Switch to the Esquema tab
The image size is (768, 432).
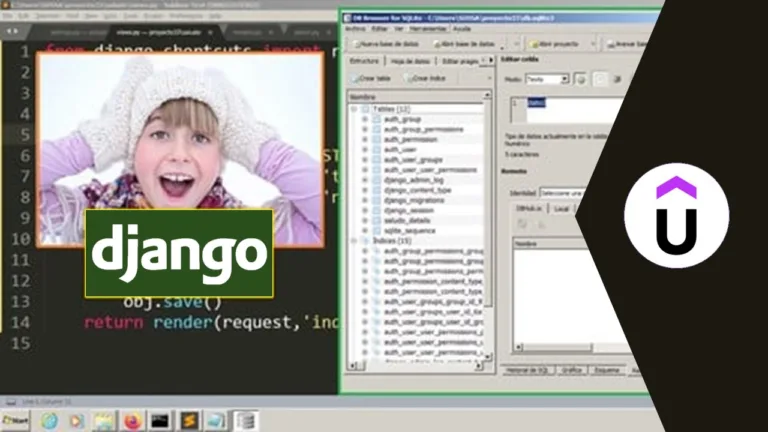(606, 370)
